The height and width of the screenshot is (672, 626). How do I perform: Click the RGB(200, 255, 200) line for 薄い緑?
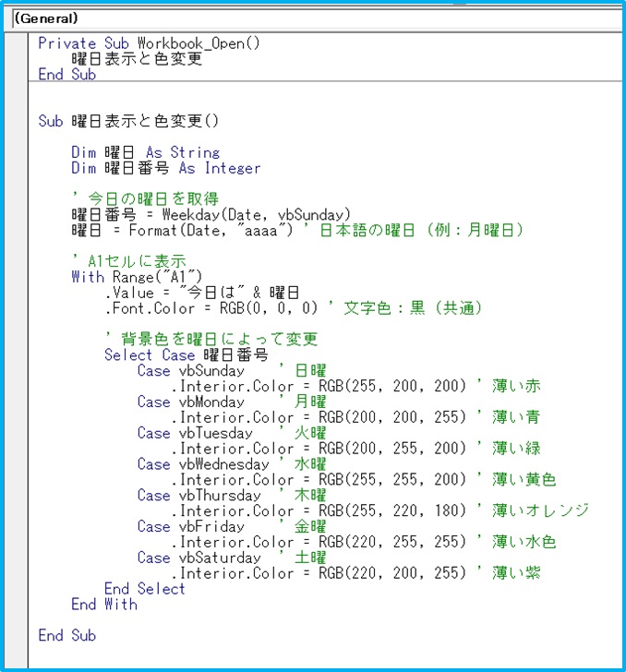(x=355, y=449)
